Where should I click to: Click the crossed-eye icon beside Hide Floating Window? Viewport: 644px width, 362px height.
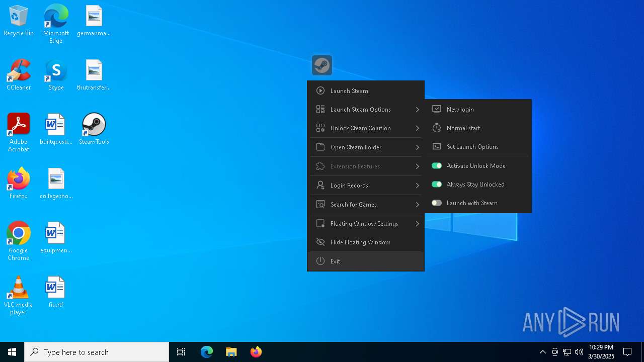[x=320, y=242]
